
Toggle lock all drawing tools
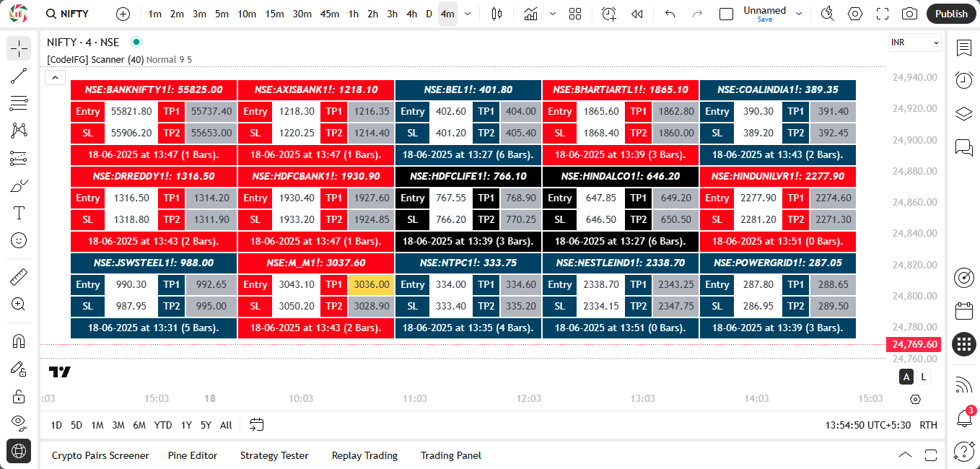19,395
